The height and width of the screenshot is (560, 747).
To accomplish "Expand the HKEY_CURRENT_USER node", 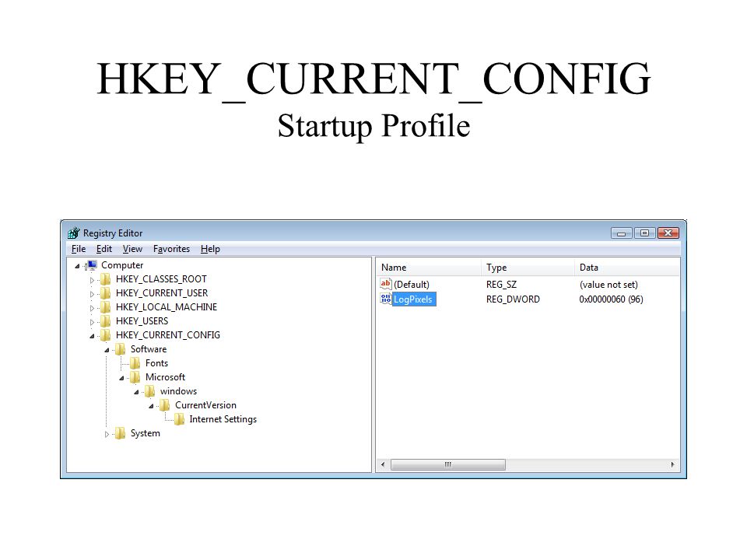I will [92, 294].
